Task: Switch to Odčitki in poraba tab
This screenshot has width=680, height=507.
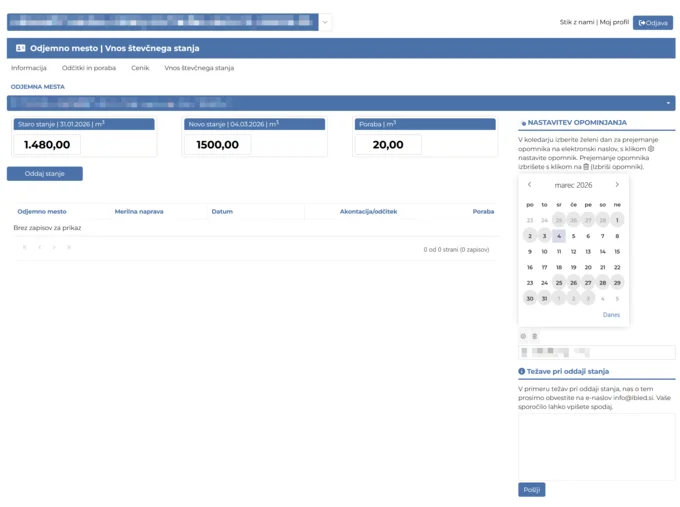Action: point(89,68)
